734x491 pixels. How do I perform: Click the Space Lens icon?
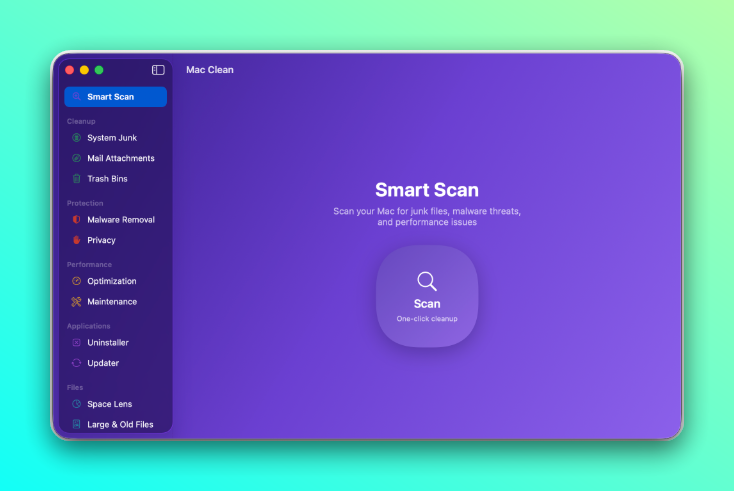pos(76,404)
